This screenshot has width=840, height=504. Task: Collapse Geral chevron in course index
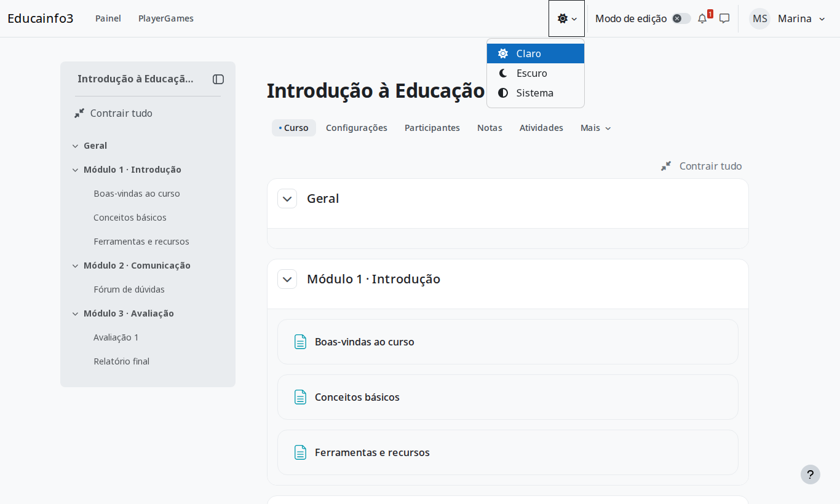pos(75,146)
